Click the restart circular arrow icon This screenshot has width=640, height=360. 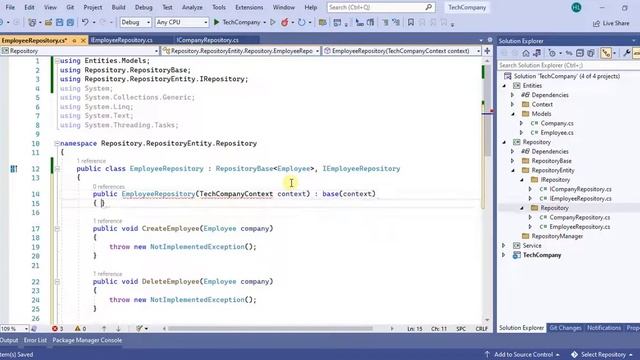tap(301, 22)
